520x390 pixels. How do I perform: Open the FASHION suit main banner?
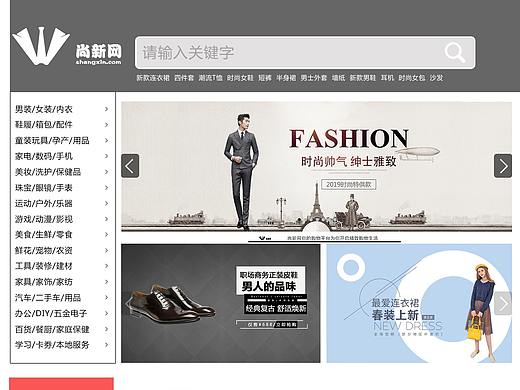316,167
